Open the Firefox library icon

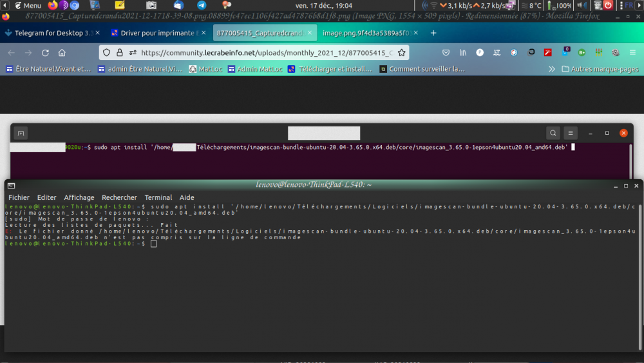(x=462, y=53)
